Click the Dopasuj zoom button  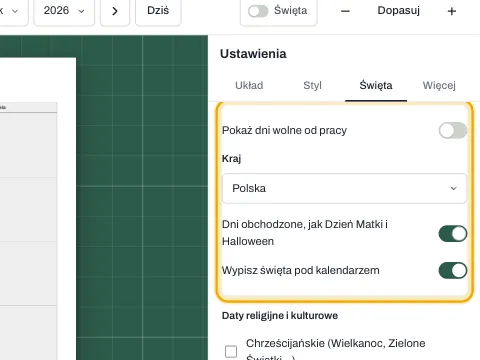coord(398,11)
